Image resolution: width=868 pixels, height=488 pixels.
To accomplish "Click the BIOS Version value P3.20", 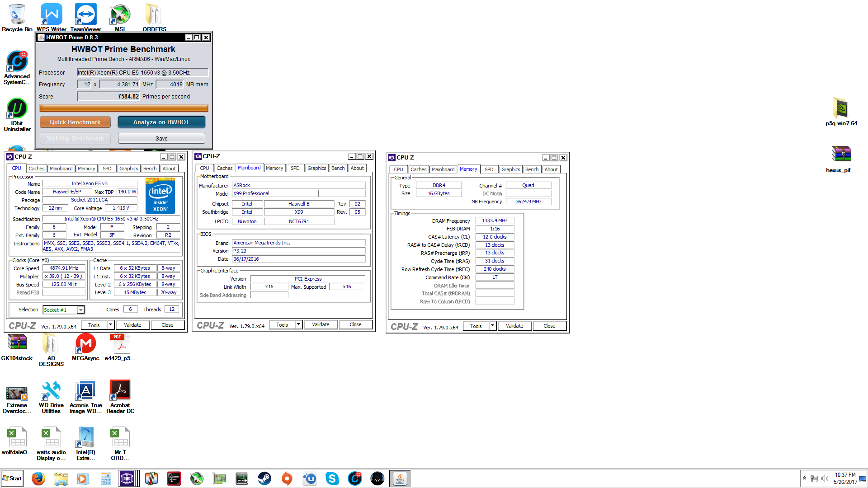I will coord(299,251).
